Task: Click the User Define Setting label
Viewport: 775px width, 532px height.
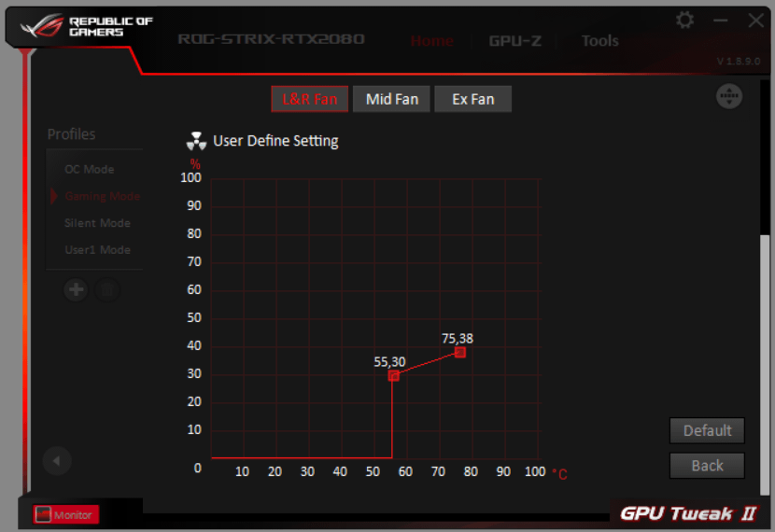Action: click(x=275, y=141)
